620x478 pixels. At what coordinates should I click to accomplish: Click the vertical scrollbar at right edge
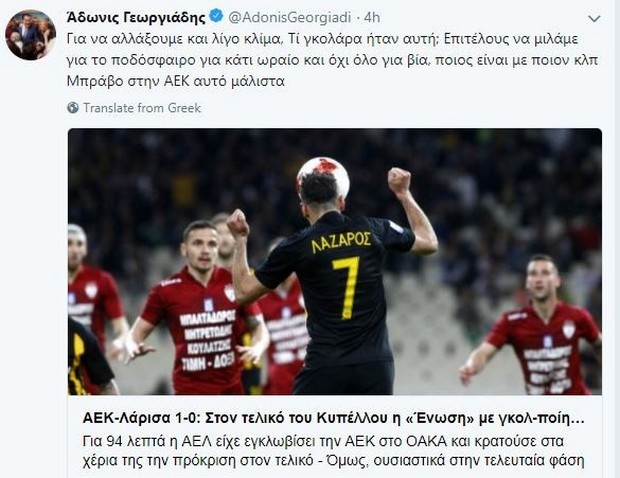[x=617, y=239]
